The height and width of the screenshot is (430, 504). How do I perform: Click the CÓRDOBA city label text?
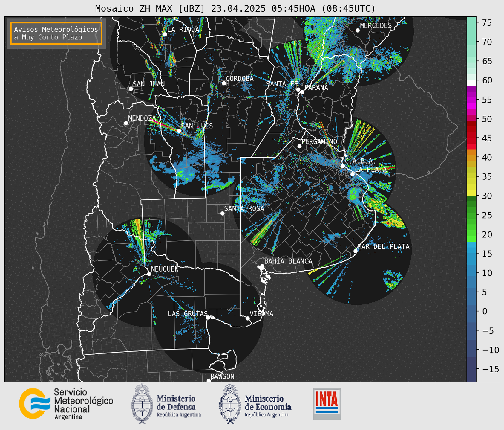click(240, 79)
